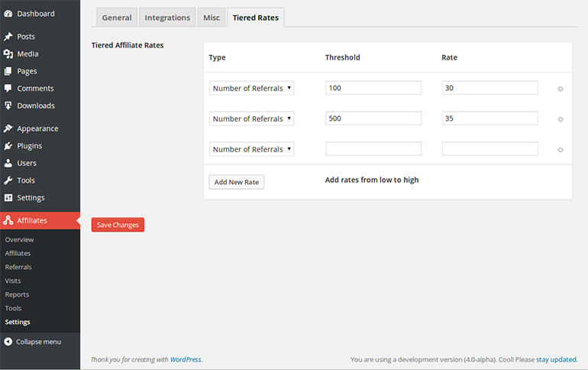Remove the empty third rate row
This screenshot has width=588, height=370.
click(561, 150)
